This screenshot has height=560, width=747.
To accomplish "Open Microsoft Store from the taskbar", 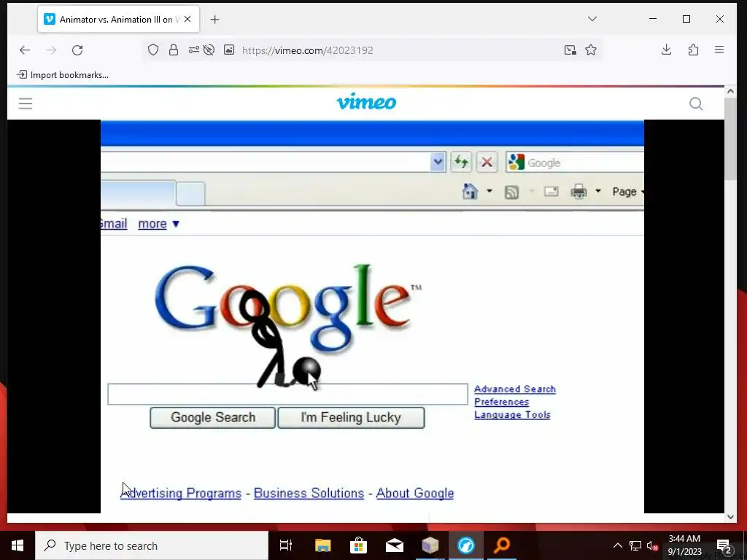I will pyautogui.click(x=358, y=545).
